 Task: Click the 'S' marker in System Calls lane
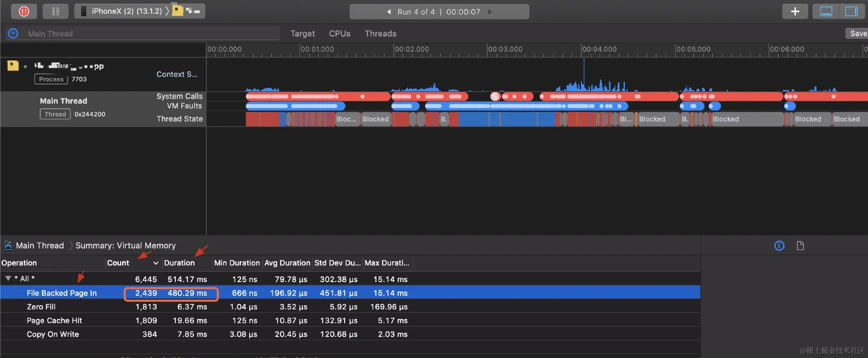[x=495, y=97]
